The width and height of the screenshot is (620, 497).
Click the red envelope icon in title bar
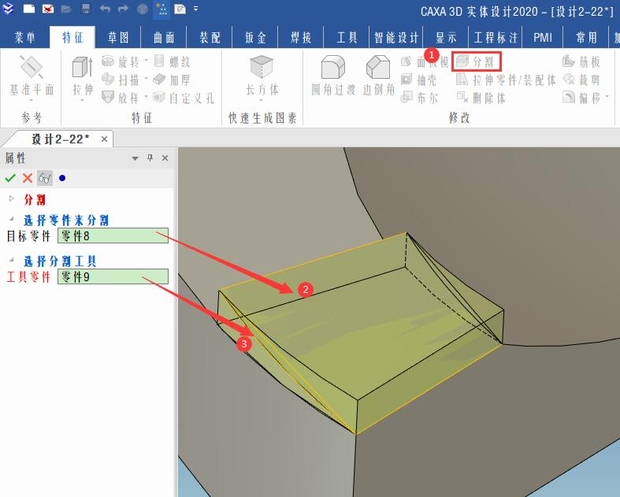coord(48,8)
